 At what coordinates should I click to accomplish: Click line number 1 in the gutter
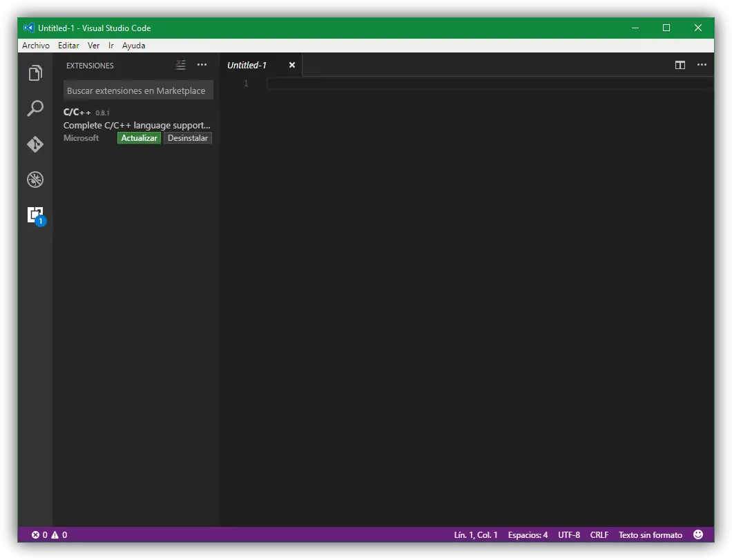click(x=246, y=84)
